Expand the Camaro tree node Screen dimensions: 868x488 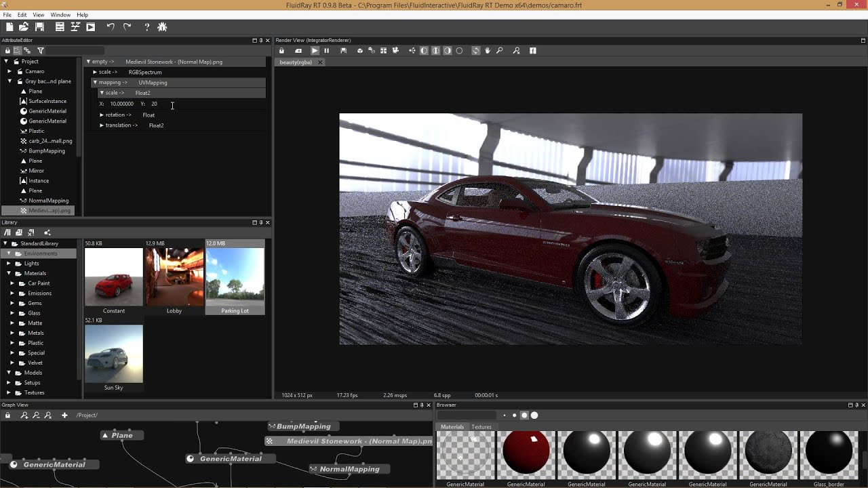click(9, 71)
